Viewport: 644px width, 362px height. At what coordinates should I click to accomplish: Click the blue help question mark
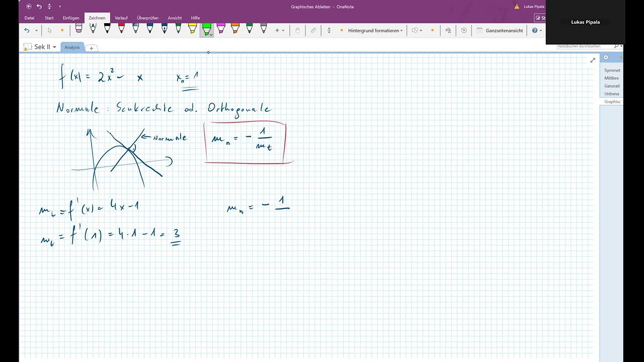[535, 31]
